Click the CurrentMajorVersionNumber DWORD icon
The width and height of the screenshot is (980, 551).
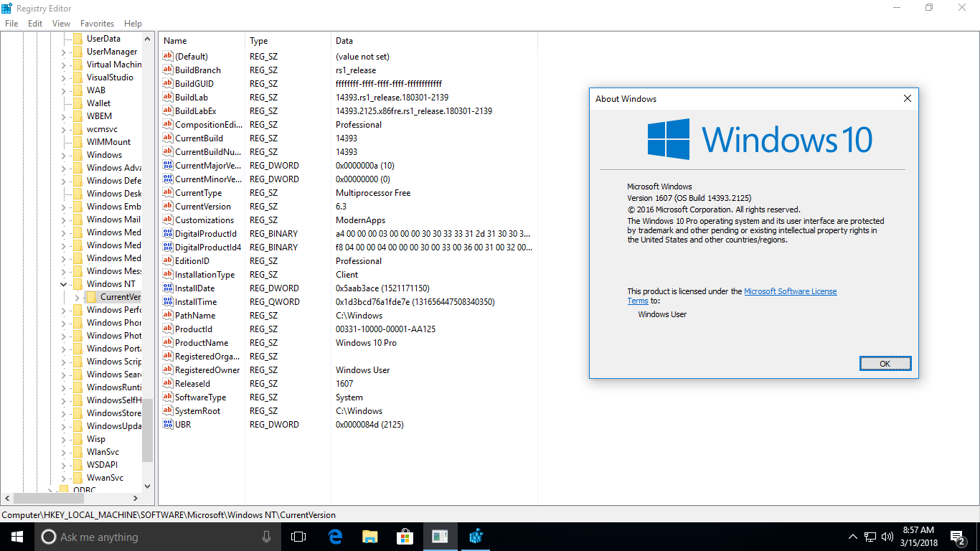coord(168,166)
